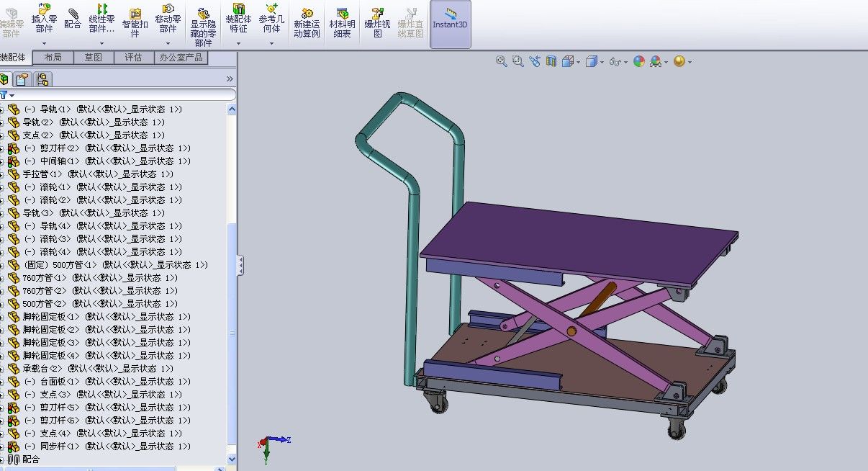Click the 配合 (Mate) paperclip icon

coord(73,17)
